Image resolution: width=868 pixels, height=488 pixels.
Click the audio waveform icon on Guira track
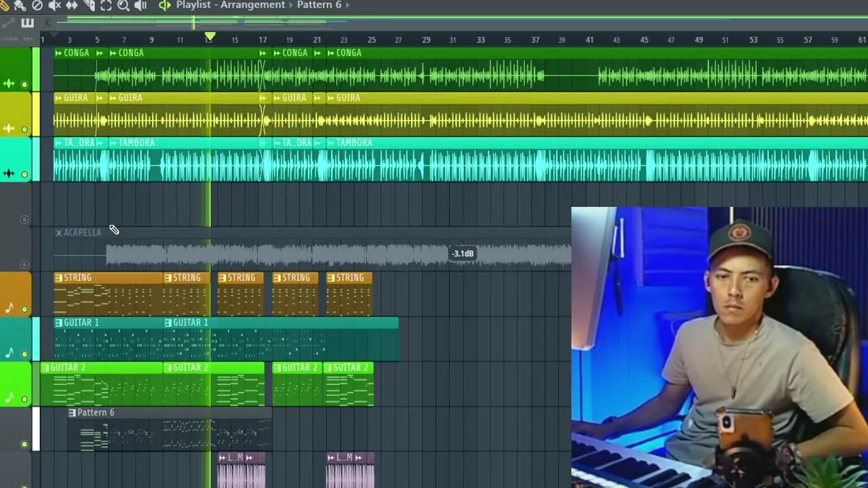pos(9,128)
